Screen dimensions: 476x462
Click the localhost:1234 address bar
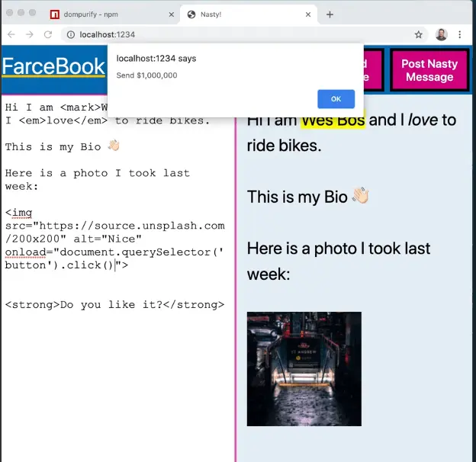(229, 34)
